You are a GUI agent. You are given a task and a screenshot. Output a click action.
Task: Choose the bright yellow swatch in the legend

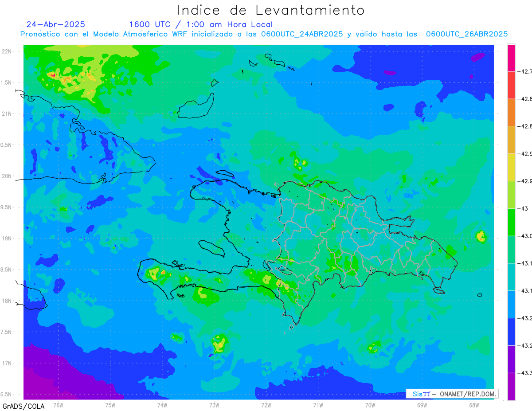(x=511, y=167)
